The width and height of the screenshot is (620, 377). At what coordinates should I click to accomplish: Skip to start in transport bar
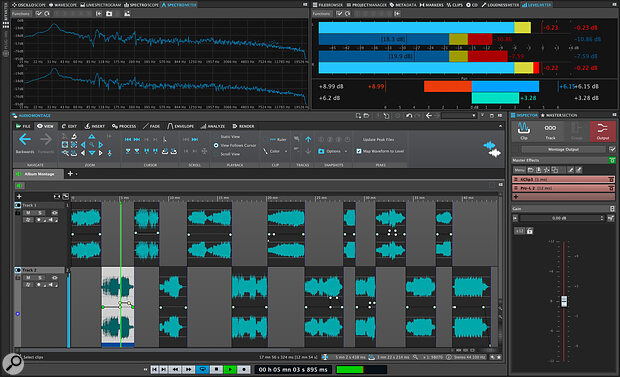[x=155, y=369]
